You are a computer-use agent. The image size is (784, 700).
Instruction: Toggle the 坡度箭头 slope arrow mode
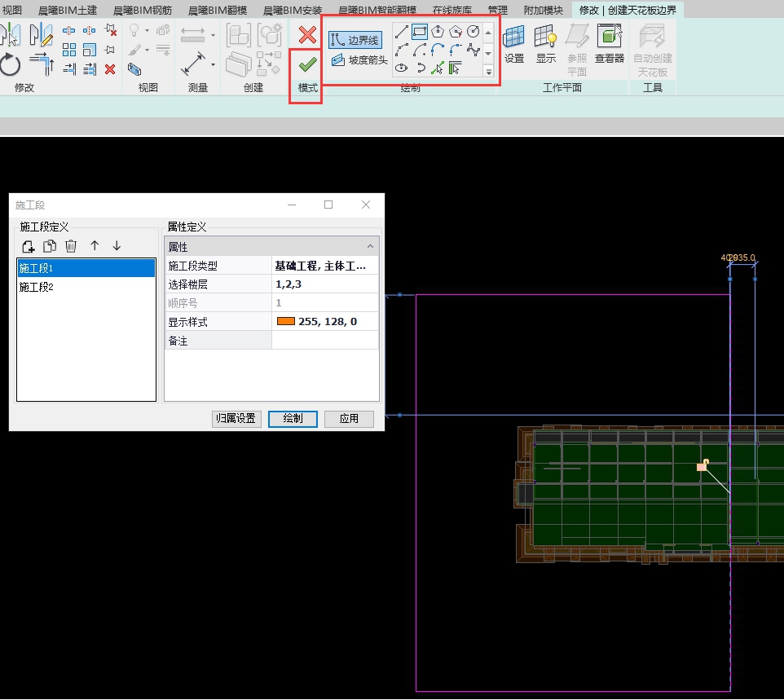tap(359, 60)
